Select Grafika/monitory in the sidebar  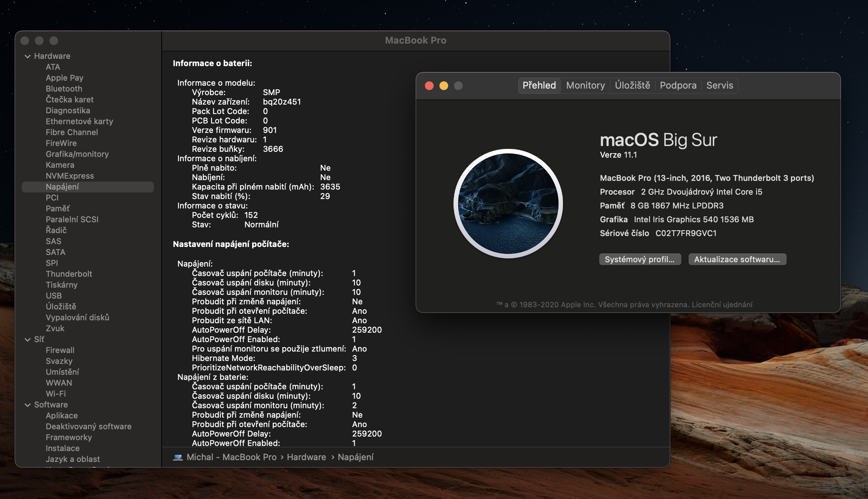(77, 154)
